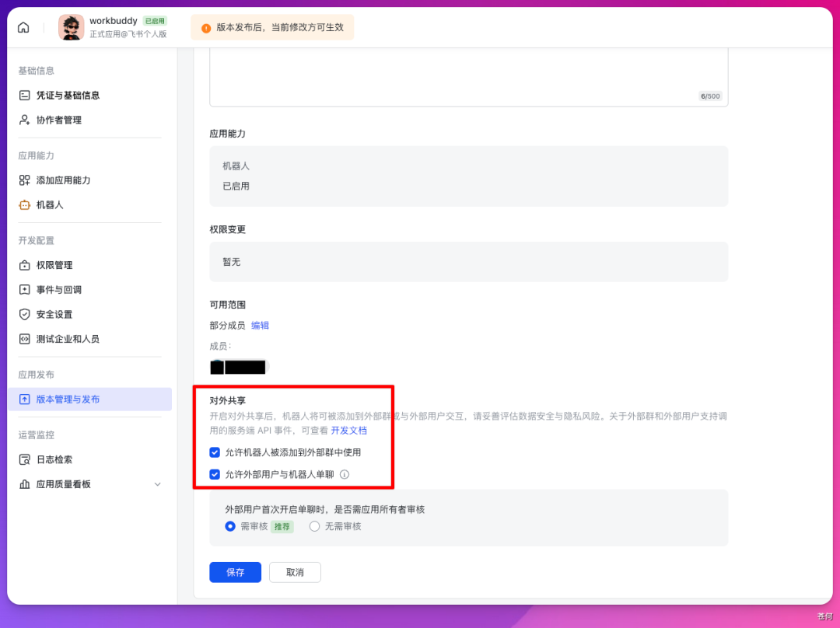This screenshot has width=840, height=628.
Task: Click the 编辑 link for 可用范围
Action: click(261, 326)
